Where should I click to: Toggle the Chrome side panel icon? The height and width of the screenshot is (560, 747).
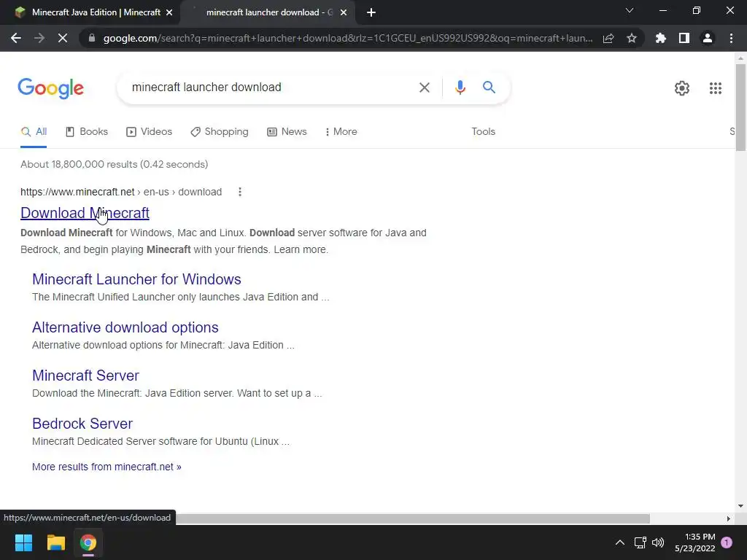(x=684, y=38)
